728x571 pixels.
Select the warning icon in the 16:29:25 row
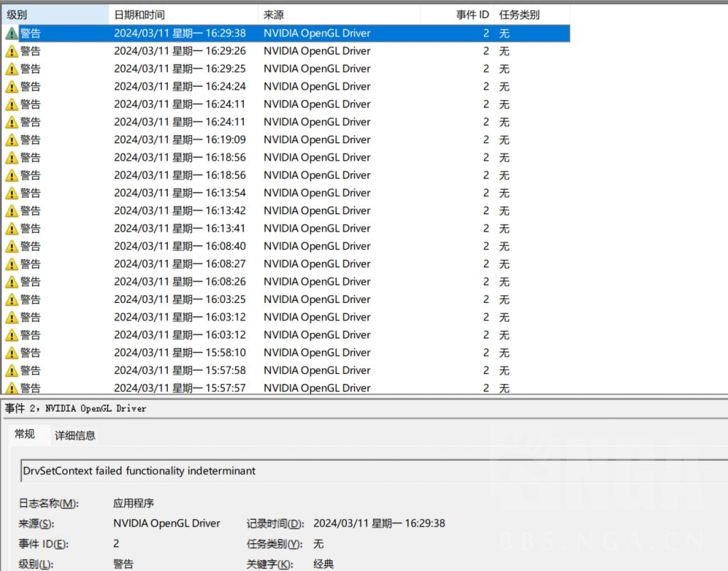point(11,69)
